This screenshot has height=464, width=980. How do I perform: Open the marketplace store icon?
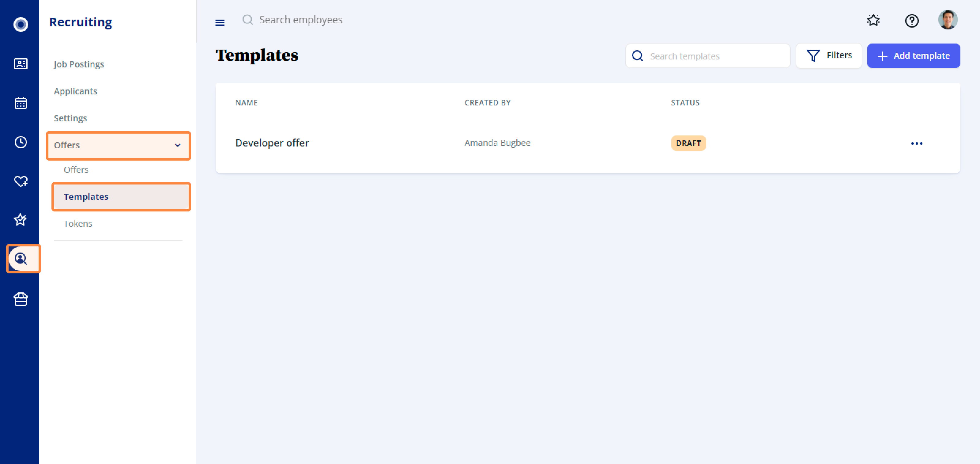[21, 299]
